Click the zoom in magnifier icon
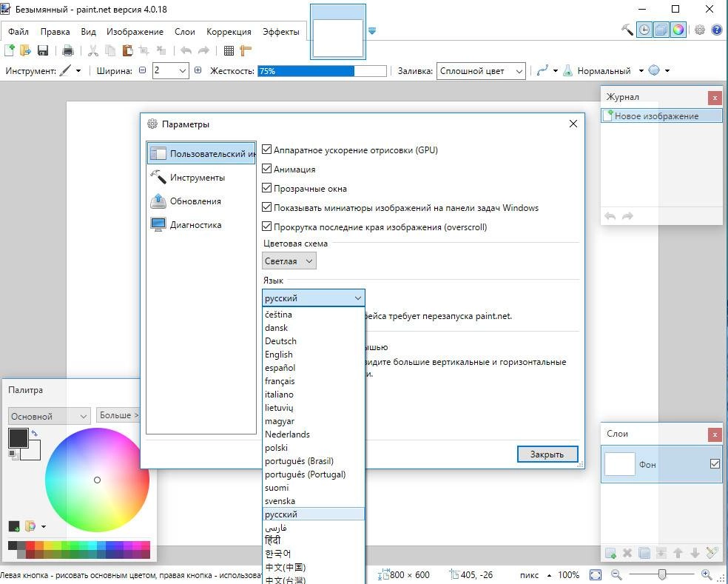This screenshot has height=584, width=728. (x=707, y=574)
